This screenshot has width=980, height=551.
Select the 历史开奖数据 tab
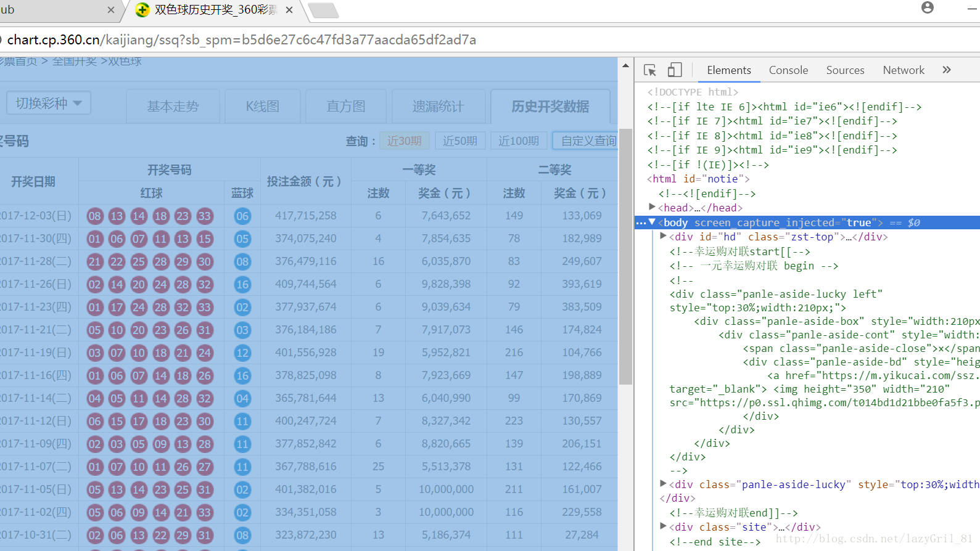coord(550,107)
